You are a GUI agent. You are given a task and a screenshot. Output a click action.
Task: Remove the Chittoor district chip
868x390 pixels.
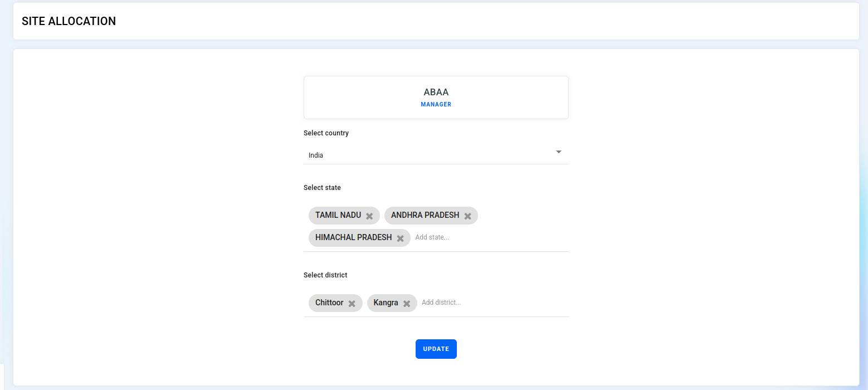point(352,303)
